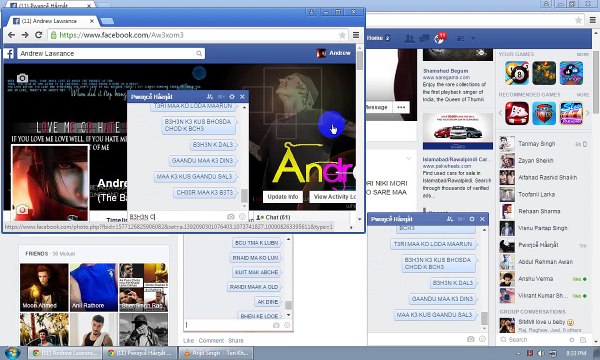Click MORE next to Recommended Games
This screenshot has width=600, height=360.
coord(583,94)
